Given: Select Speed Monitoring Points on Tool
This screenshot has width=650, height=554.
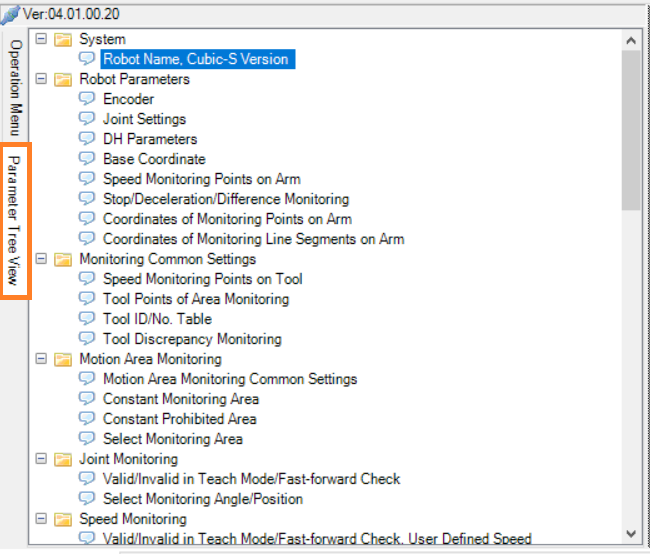Looking at the screenshot, I should point(203,279).
